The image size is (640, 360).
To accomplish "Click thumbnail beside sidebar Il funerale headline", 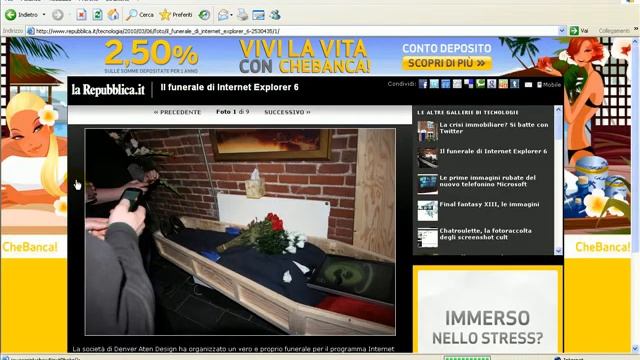I will tap(427, 158).
